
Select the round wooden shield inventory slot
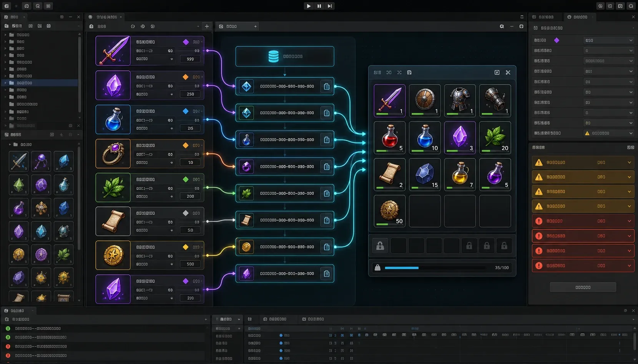click(x=425, y=101)
